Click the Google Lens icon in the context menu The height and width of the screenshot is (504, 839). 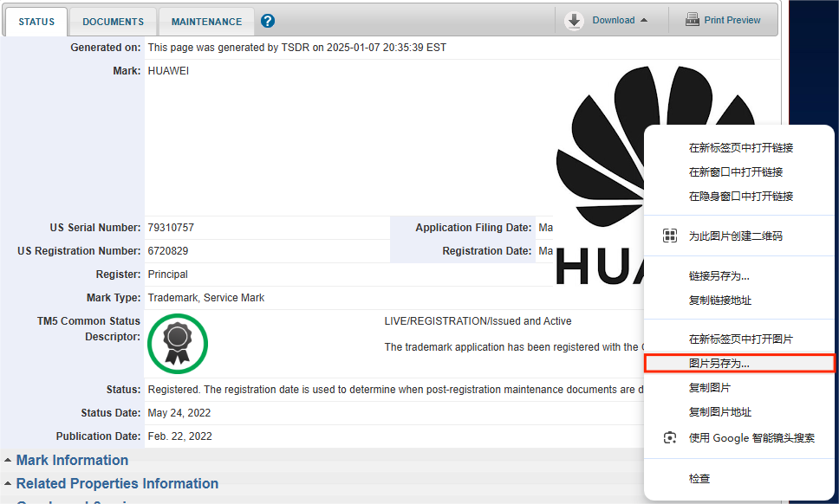[669, 438]
